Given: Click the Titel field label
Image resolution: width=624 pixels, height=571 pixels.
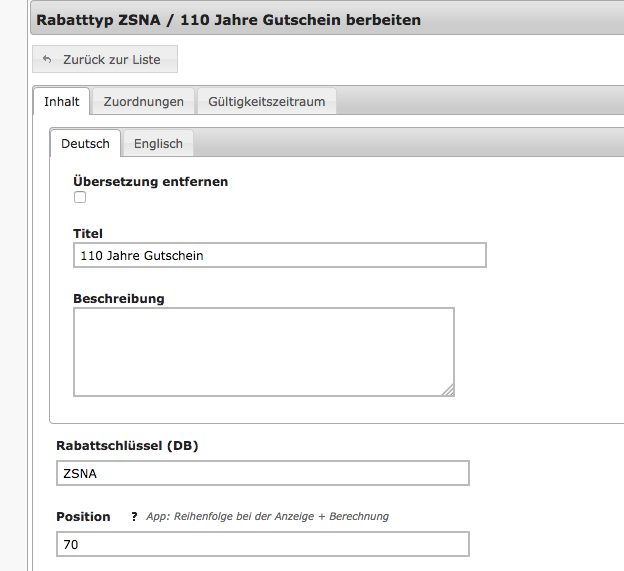Looking at the screenshot, I should [87, 234].
